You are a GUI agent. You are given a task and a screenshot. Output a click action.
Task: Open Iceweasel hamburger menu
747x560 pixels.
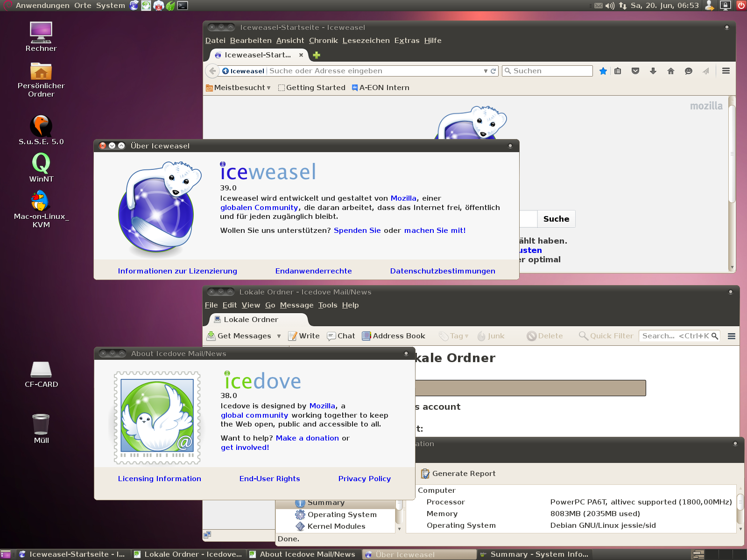(726, 71)
